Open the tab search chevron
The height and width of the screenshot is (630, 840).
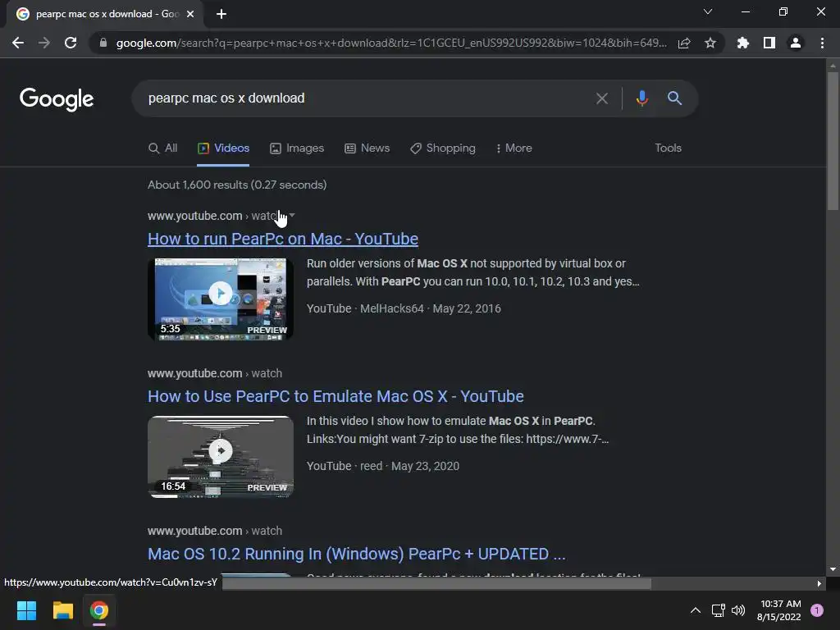click(x=708, y=11)
